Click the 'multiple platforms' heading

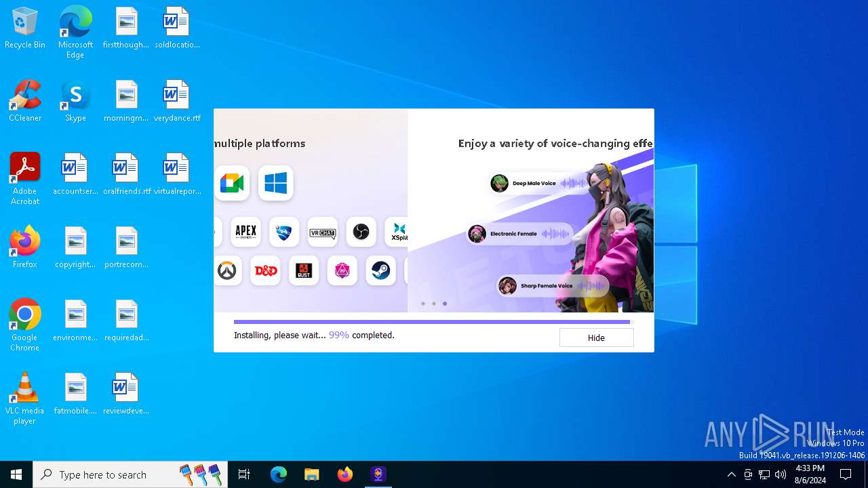260,144
